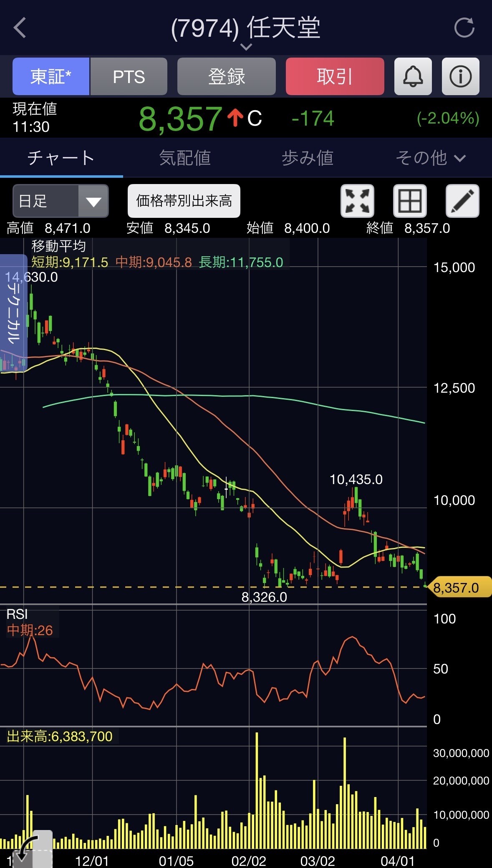Expand the stock name chevron

246,47
